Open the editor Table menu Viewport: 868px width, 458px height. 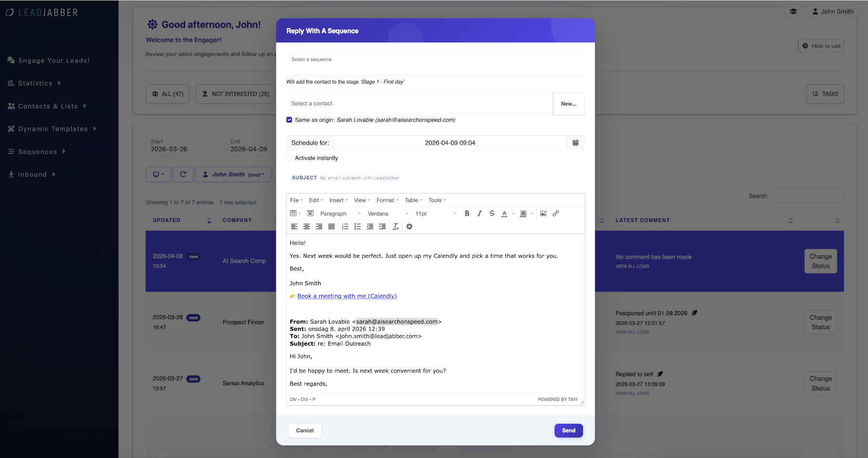pyautogui.click(x=413, y=200)
